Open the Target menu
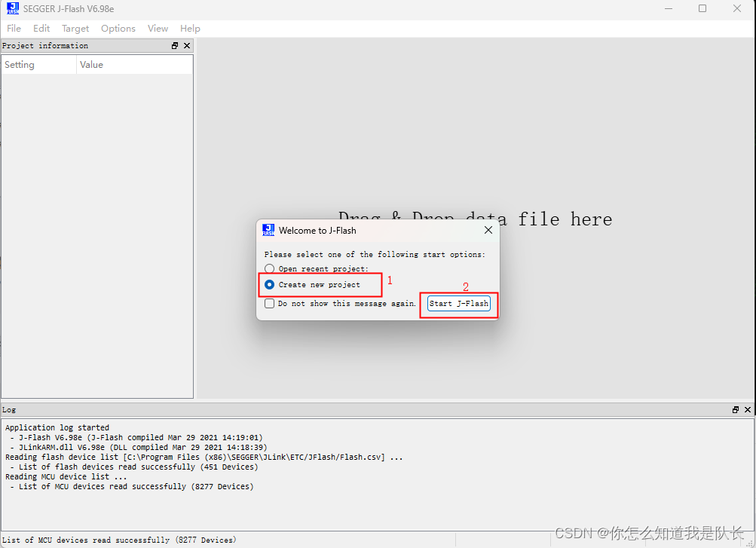The width and height of the screenshot is (756, 548). (x=75, y=28)
